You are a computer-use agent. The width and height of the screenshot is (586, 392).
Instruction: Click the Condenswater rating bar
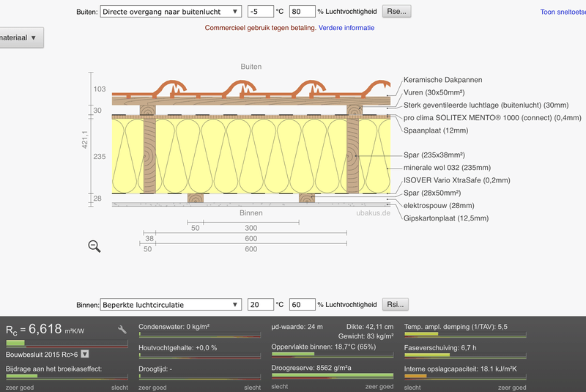click(x=200, y=334)
